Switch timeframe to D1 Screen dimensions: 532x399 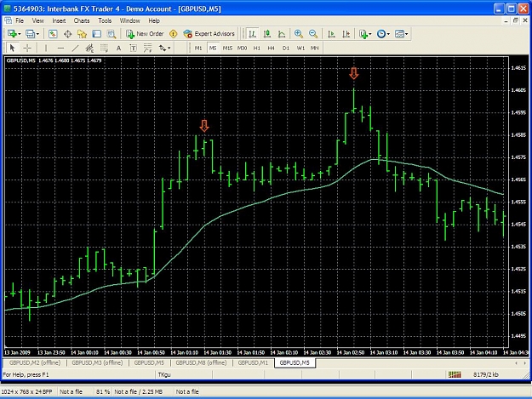pos(286,48)
